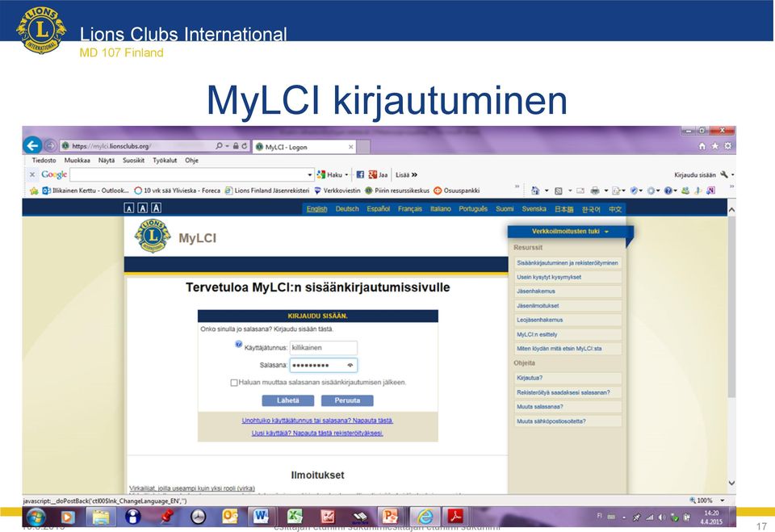Viewport: 775px width, 532px height.
Task: Open MyLCI:n esittely resource link
Action: pos(568,335)
